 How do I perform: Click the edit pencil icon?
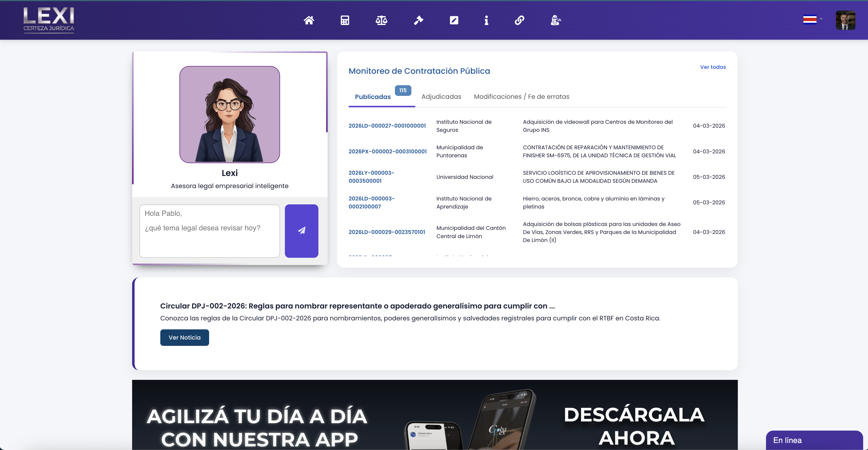pyautogui.click(x=454, y=21)
